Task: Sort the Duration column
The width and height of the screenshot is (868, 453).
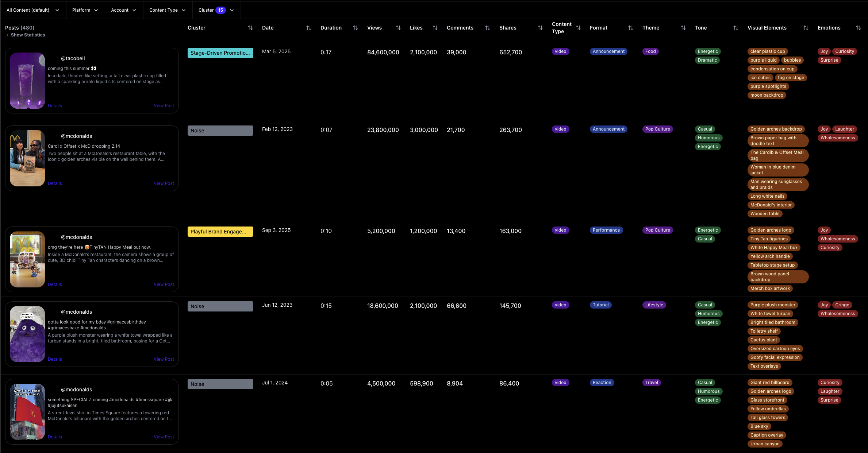Action: coord(355,27)
